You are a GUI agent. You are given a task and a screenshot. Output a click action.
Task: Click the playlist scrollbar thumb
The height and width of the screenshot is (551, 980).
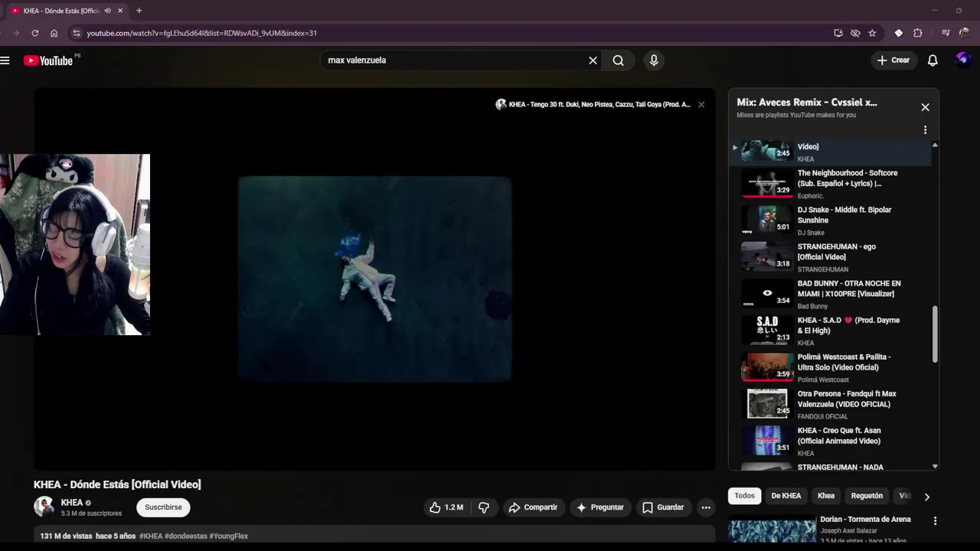coord(935,334)
